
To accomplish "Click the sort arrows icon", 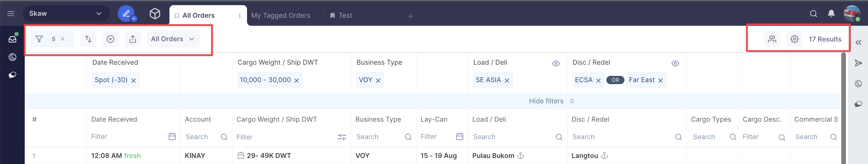I will (88, 39).
